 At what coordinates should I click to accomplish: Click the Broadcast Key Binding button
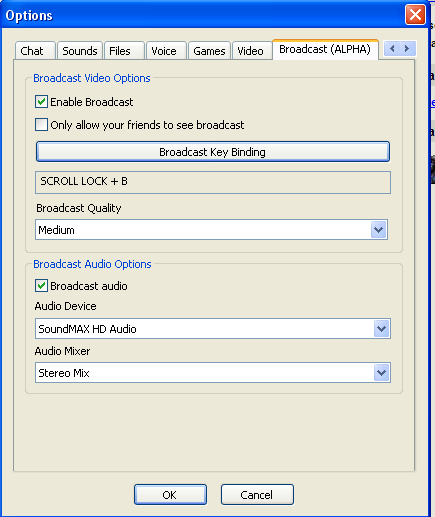(213, 152)
